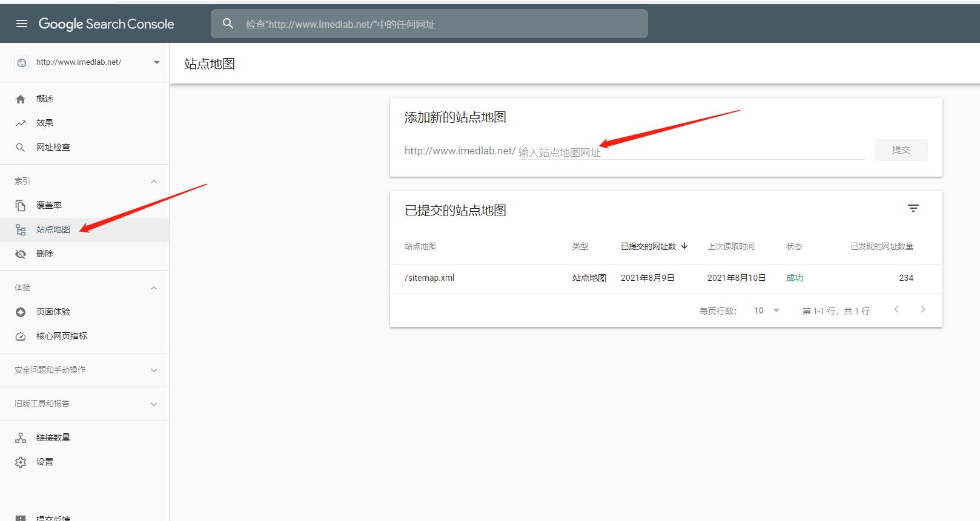The image size is (980, 521).
Task: Click the trend icon for 效果
Action: [21, 123]
